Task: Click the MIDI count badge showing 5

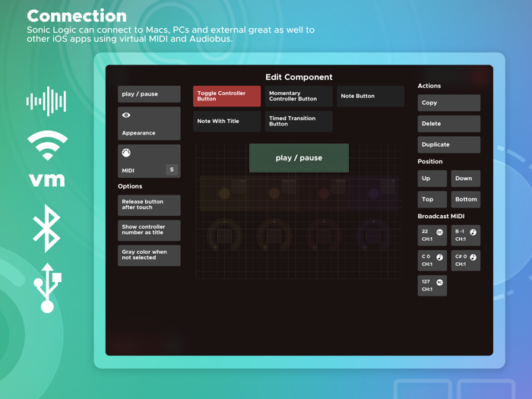Action: pyautogui.click(x=172, y=169)
